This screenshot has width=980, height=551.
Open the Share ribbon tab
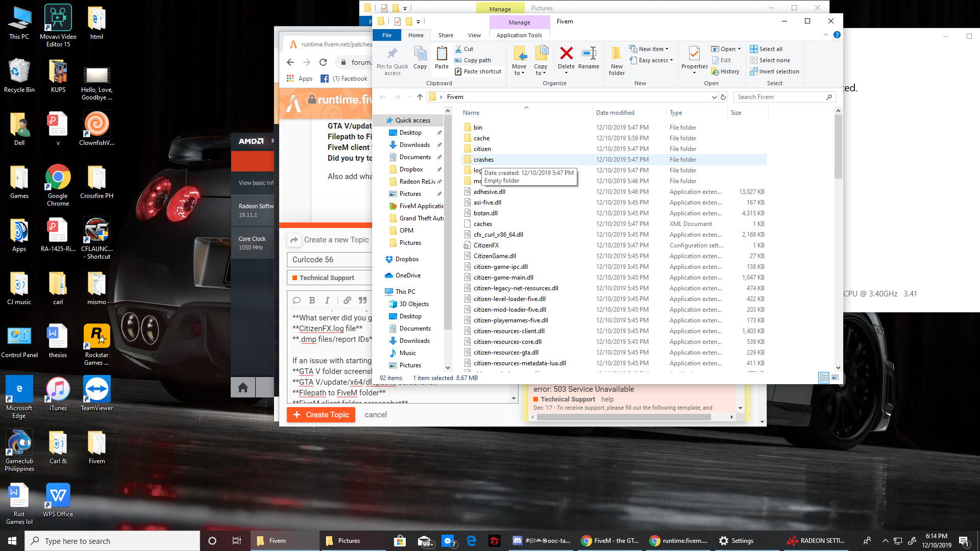445,35
